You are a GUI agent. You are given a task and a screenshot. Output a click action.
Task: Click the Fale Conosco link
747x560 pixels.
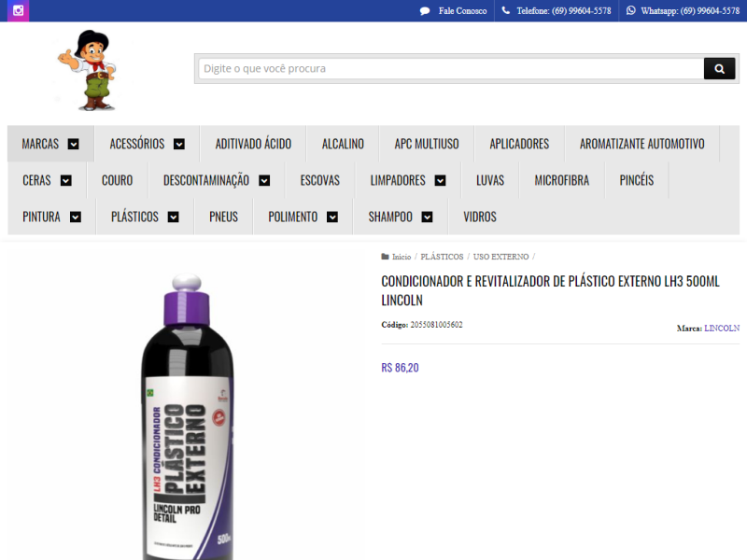462,11
